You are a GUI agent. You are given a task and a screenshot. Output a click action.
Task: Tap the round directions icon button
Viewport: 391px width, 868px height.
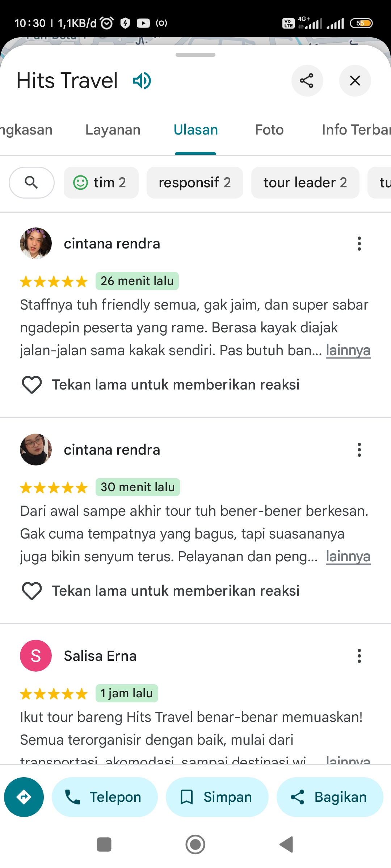[x=24, y=797]
